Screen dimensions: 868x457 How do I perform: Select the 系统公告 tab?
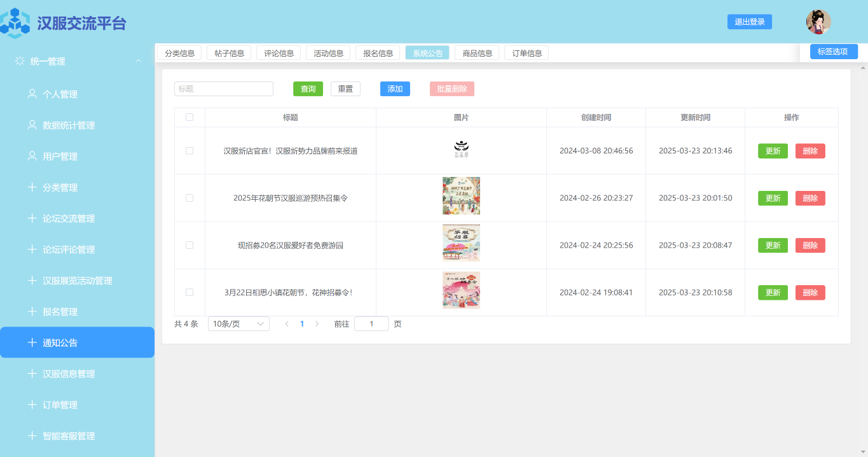427,53
